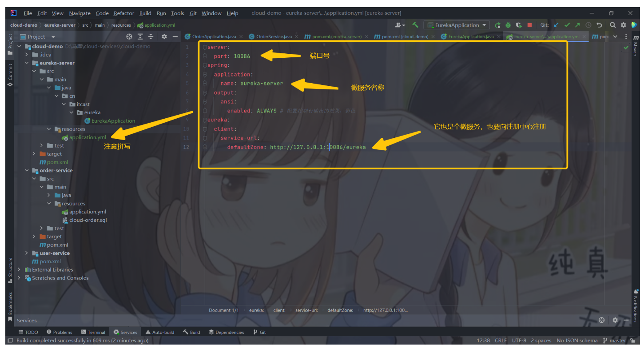Open the Structure tool window

click(10, 270)
